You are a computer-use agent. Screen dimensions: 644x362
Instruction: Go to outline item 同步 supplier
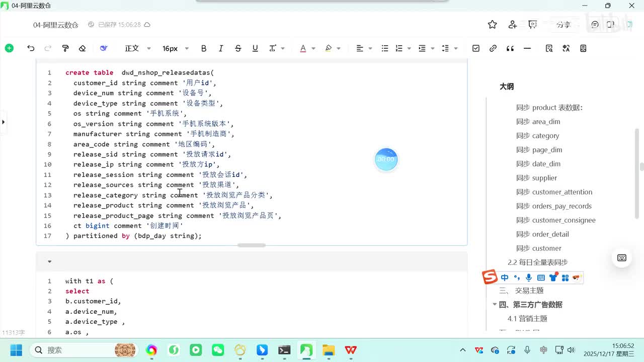(x=536, y=178)
